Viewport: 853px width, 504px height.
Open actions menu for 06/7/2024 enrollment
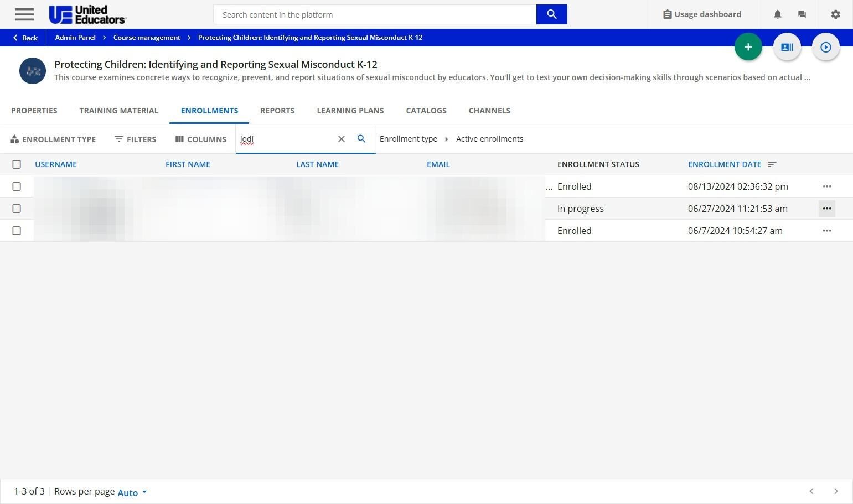pyautogui.click(x=826, y=231)
